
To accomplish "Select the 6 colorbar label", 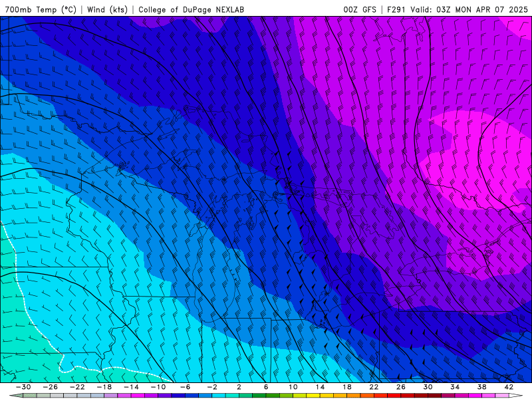I will point(266,387).
